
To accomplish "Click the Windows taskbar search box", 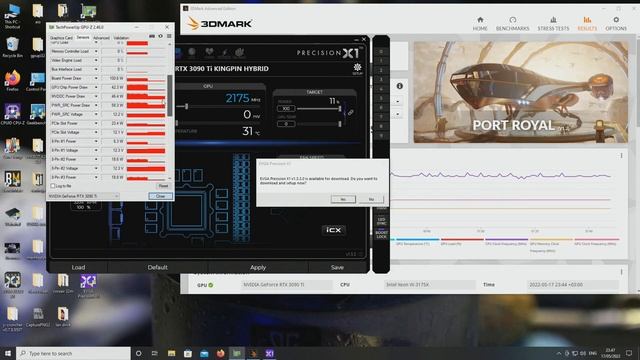I will pyautogui.click(x=73, y=353).
